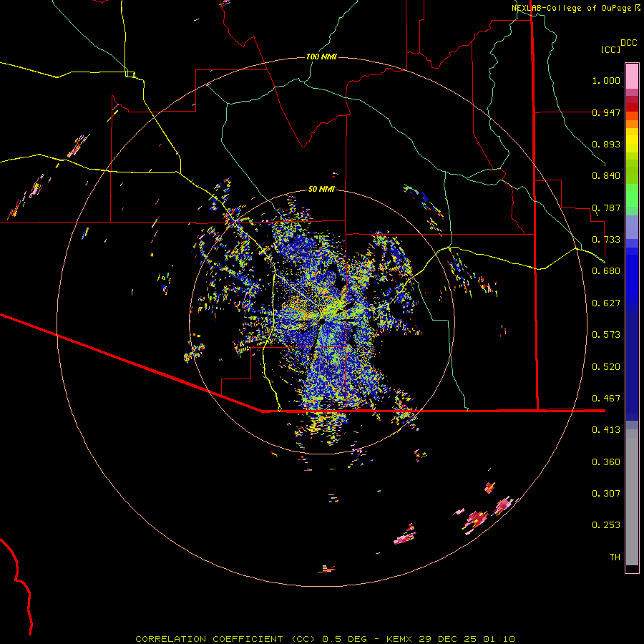Click the 0.627 scale value
The height and width of the screenshot is (644, 644).
(606, 303)
